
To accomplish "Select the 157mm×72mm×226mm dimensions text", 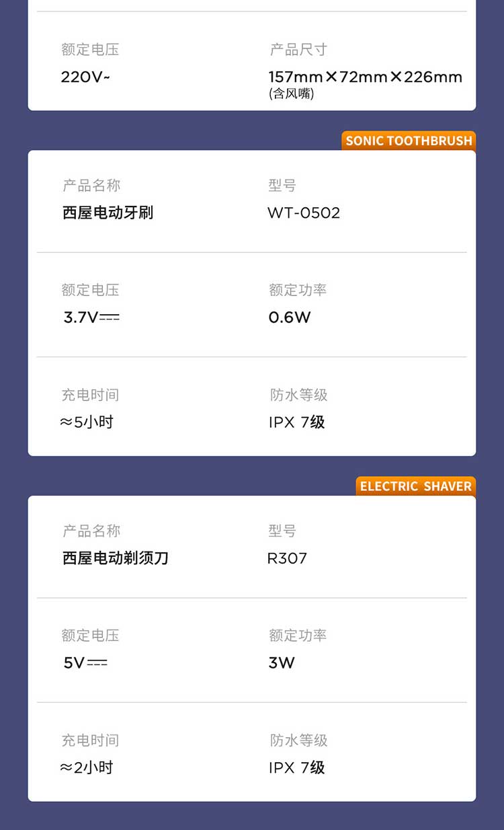I will click(366, 77).
